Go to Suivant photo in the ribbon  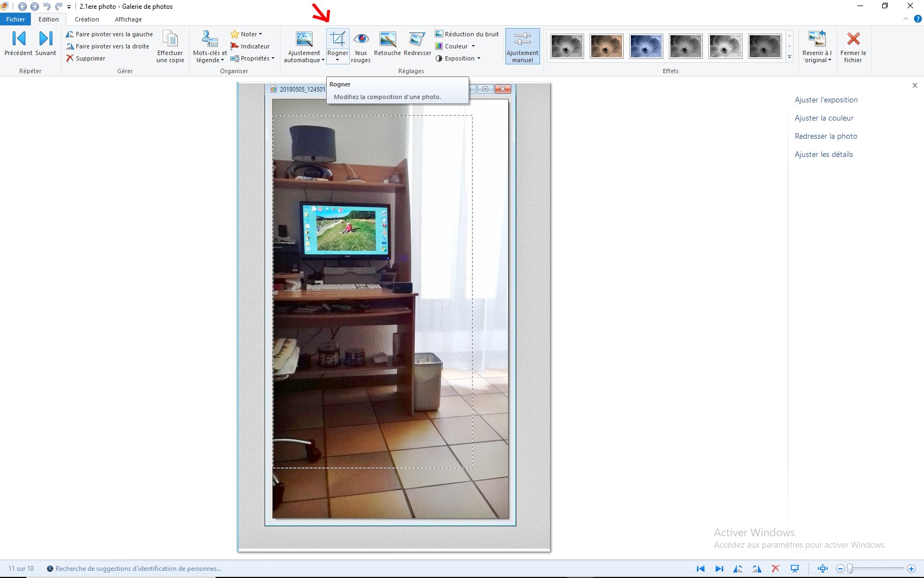click(x=46, y=44)
